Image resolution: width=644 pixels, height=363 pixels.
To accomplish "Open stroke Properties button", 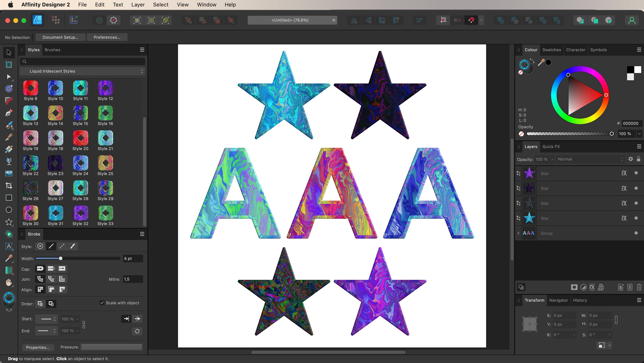I will (x=38, y=347).
